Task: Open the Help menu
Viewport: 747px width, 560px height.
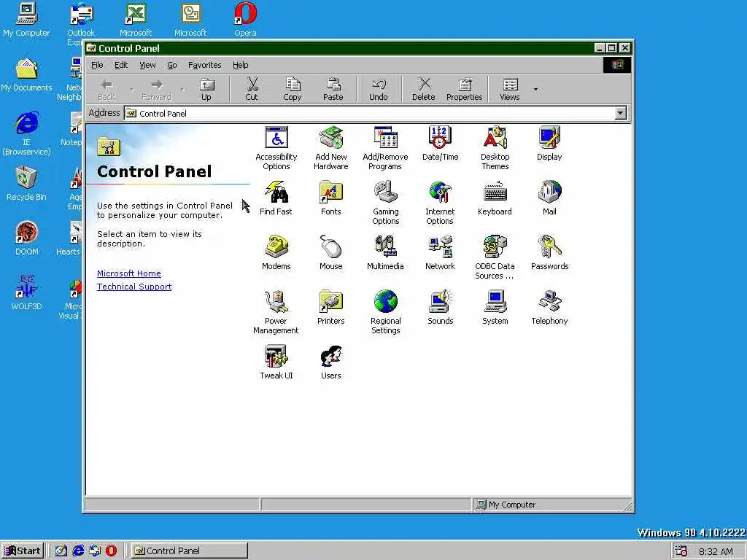Action: click(x=241, y=65)
